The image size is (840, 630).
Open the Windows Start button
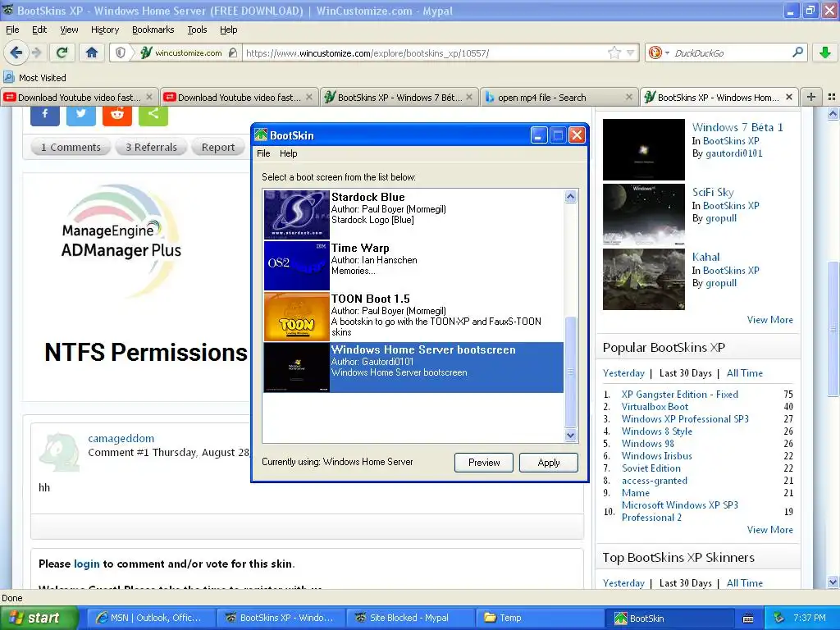(x=39, y=618)
